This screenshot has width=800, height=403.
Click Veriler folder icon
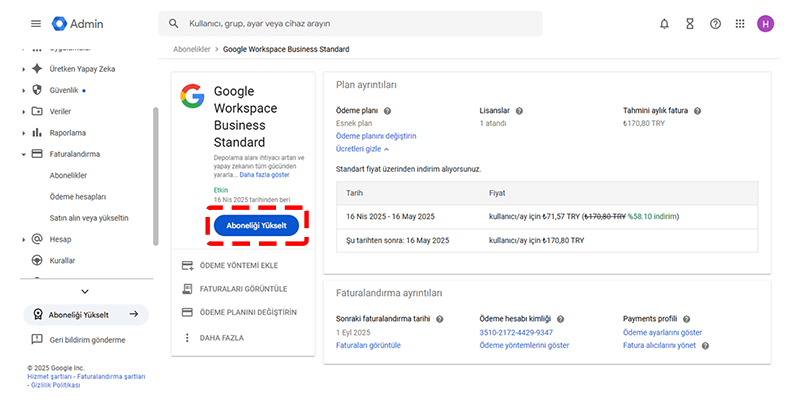point(37,111)
